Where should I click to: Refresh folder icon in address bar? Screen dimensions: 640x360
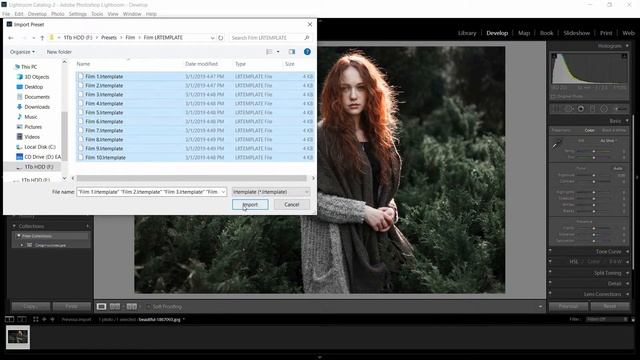point(221,38)
